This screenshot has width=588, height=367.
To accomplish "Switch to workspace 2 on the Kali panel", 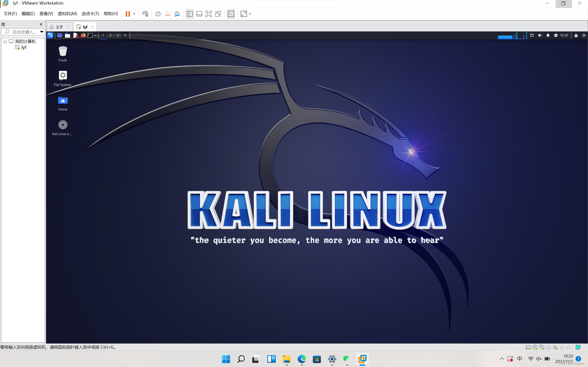I will (110, 35).
